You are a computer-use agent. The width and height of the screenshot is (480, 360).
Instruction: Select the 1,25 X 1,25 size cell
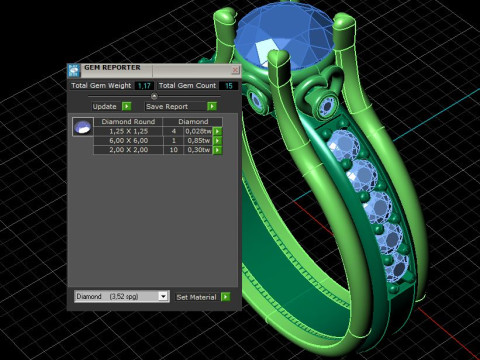click(128, 131)
